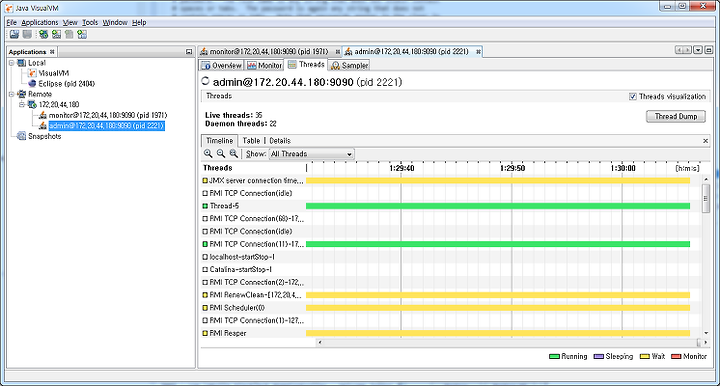720x386 pixels.
Task: Open the Show All Threads dropdown
Action: pos(311,154)
